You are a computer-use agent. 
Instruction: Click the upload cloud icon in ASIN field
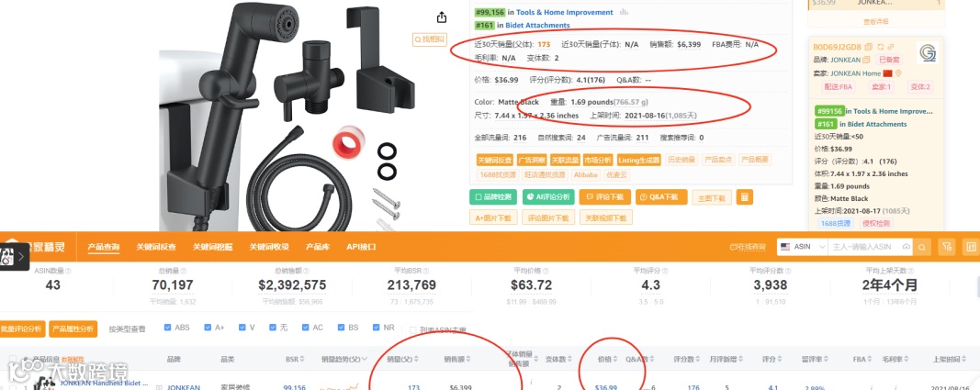907,247
